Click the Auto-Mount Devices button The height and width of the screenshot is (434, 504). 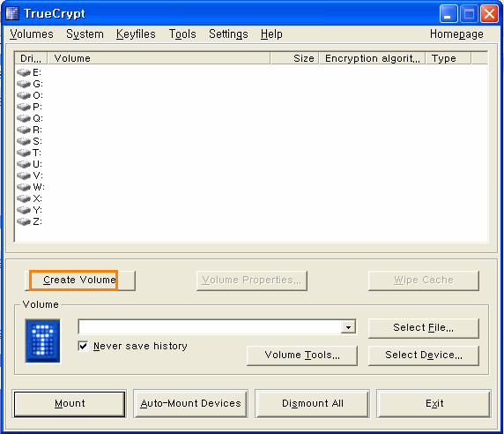pyautogui.click(x=190, y=404)
